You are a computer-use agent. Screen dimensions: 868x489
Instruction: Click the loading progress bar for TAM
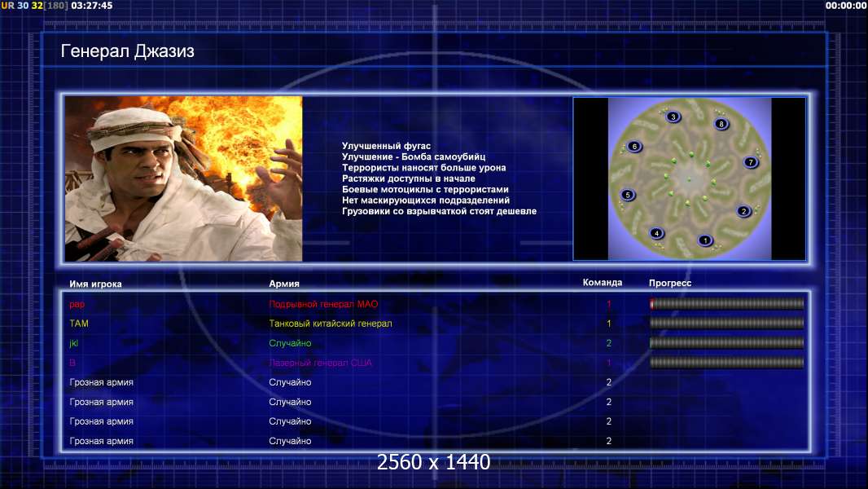726,323
